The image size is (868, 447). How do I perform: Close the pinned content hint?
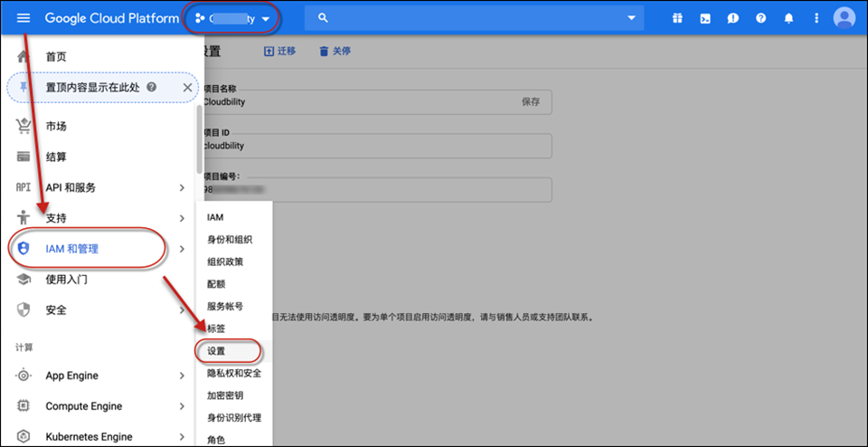point(187,88)
